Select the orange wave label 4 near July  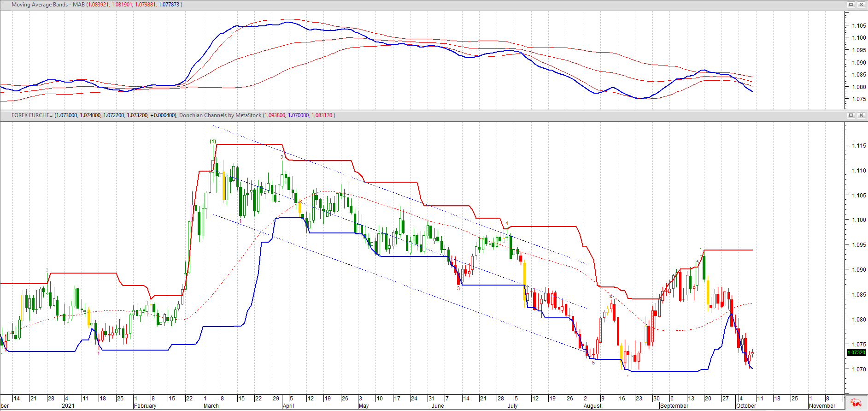(507, 223)
